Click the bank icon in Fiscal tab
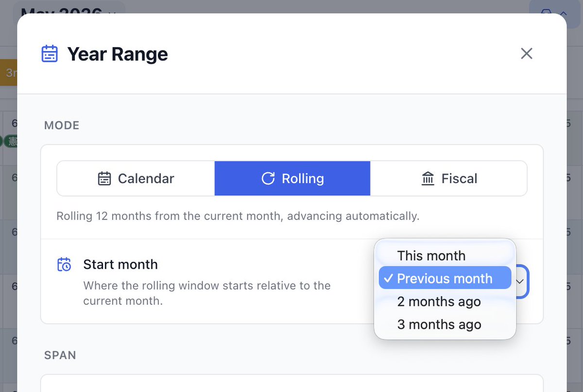This screenshot has height=392, width=583. click(x=428, y=179)
